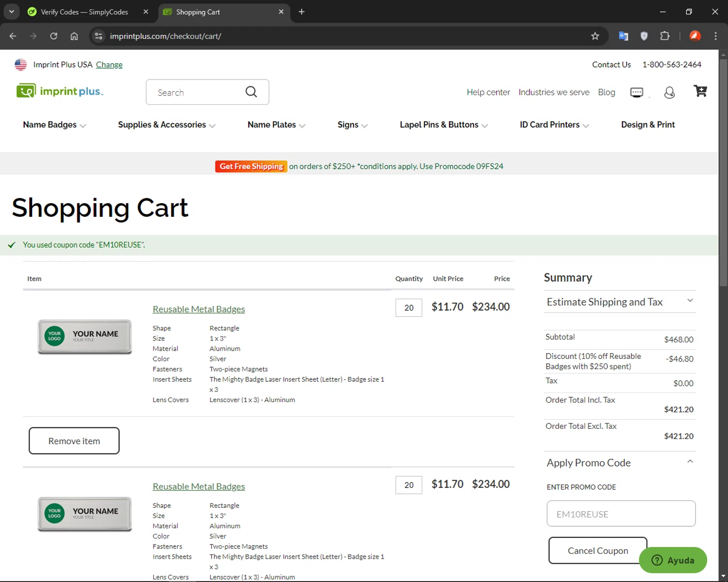Click the phone number 1-800-563-2464
This screenshot has width=728, height=582.
(672, 65)
